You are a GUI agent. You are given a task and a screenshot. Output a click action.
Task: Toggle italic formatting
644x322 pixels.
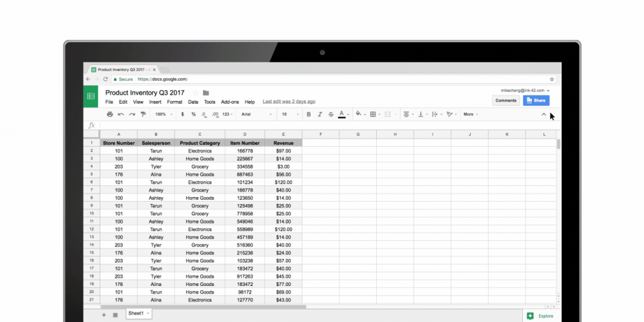[320, 114]
